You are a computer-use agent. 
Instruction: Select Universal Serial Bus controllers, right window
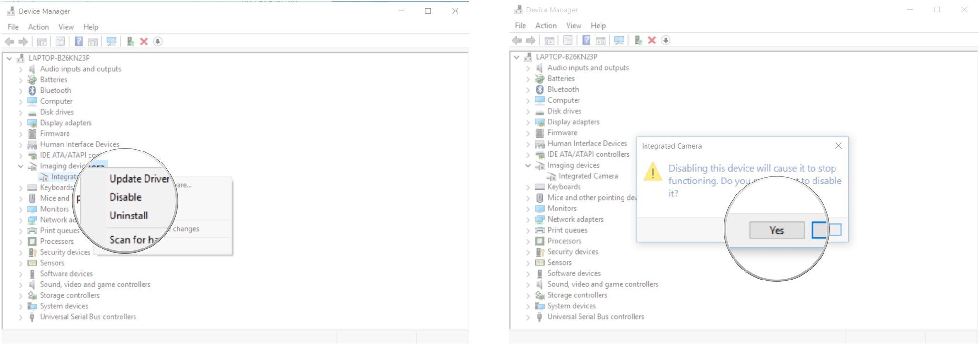click(x=596, y=317)
